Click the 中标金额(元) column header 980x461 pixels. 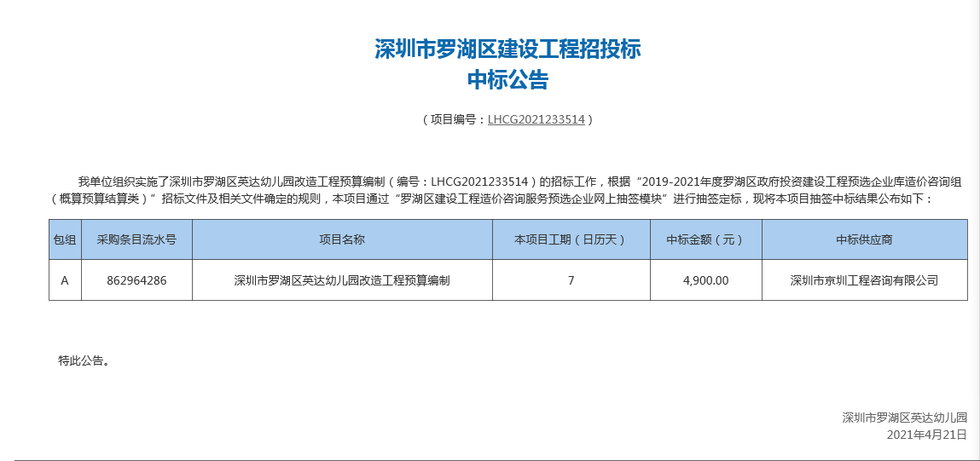tap(705, 239)
